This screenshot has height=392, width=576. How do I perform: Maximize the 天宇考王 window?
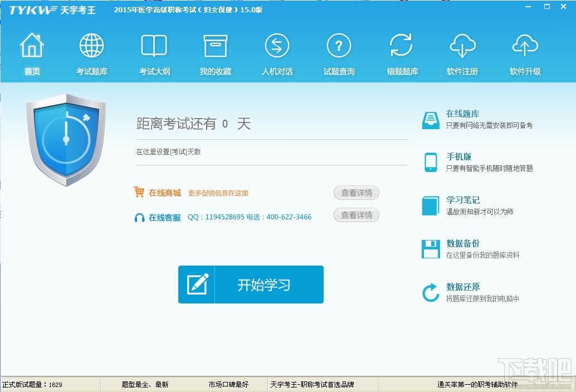[547, 7]
